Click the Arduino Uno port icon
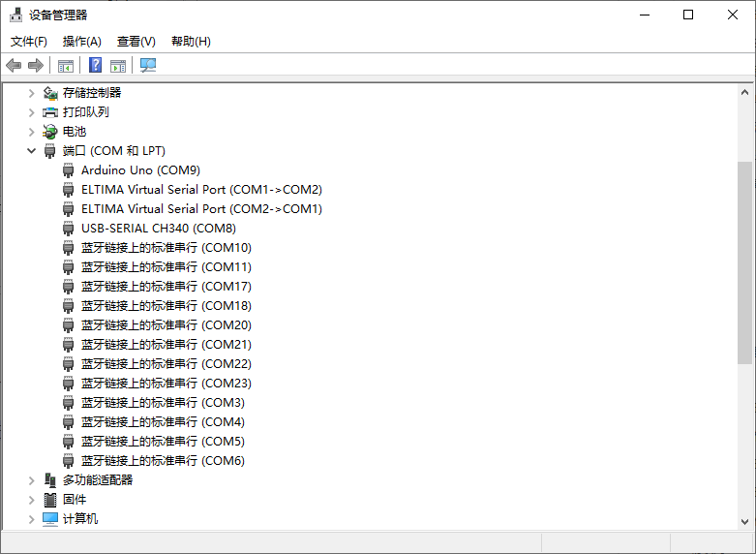Image resolution: width=756 pixels, height=554 pixels. click(69, 170)
